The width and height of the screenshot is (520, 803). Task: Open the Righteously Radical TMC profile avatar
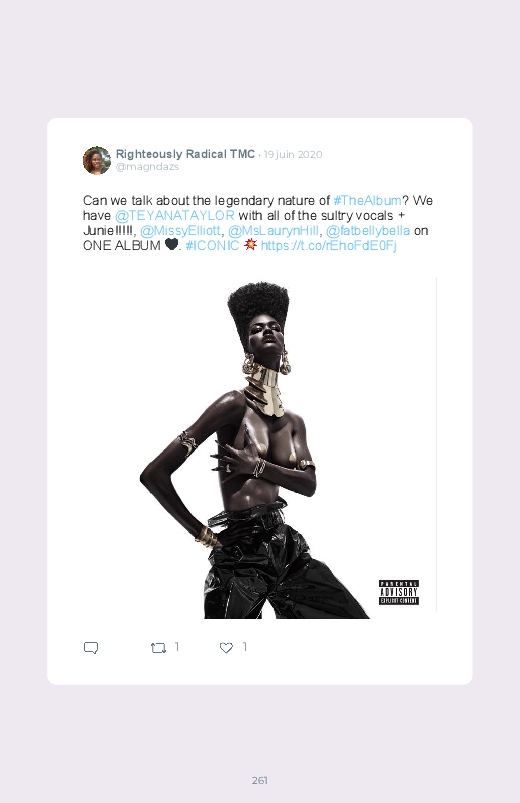[x=97, y=160]
